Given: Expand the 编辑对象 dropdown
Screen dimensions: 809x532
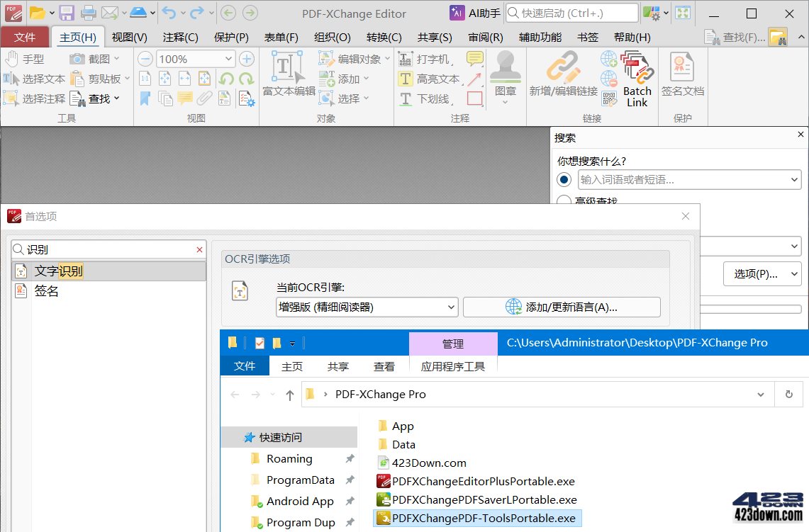Looking at the screenshot, I should [387, 60].
